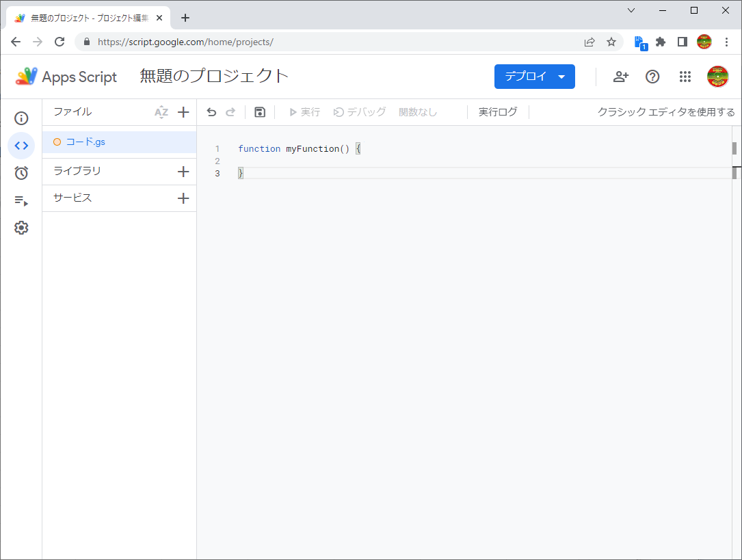Open Triggers alarm clock icon
This screenshot has width=742, height=560.
(x=21, y=173)
